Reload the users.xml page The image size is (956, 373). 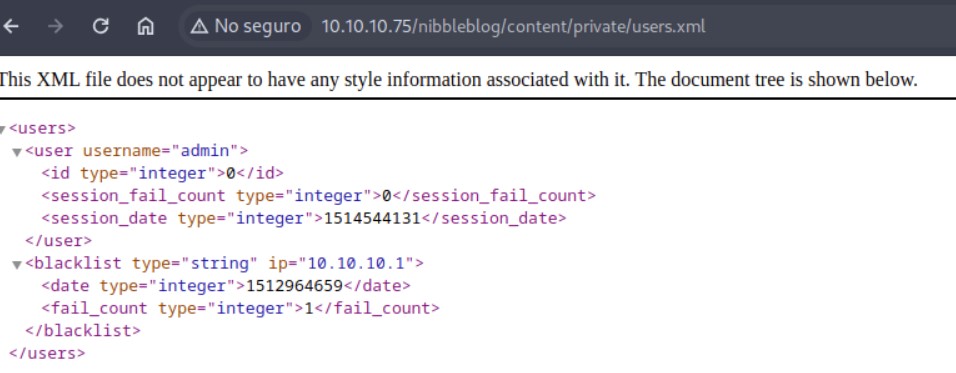point(101,26)
